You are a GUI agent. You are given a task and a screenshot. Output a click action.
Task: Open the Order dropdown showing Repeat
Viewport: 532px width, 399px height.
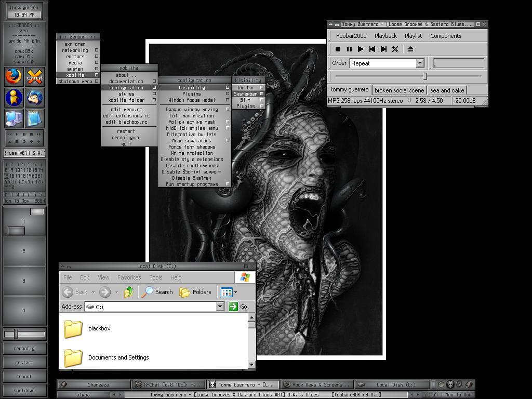420,63
